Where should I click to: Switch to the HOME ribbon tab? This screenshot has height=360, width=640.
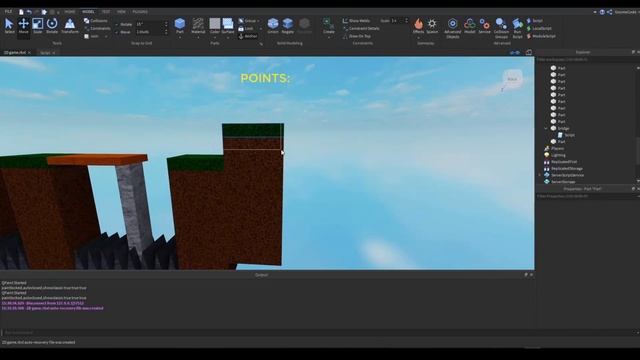[x=70, y=12]
